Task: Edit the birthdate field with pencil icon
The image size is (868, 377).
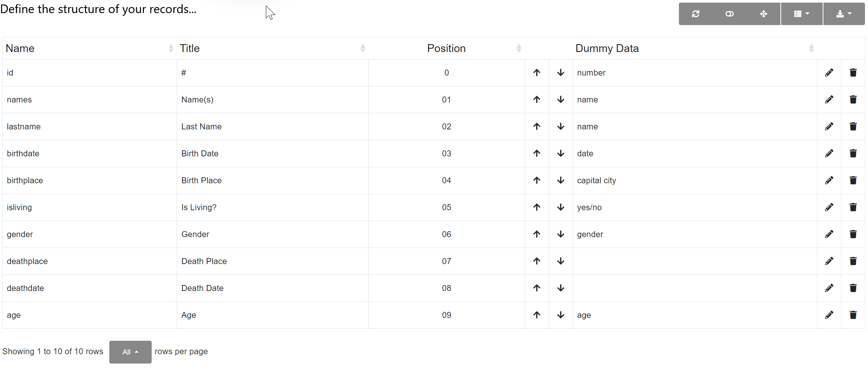Action: tap(829, 153)
